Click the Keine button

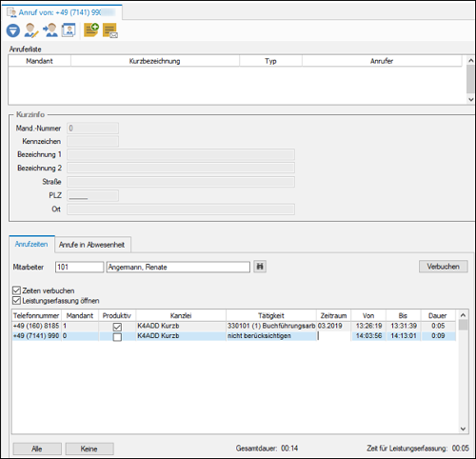pyautogui.click(x=89, y=449)
